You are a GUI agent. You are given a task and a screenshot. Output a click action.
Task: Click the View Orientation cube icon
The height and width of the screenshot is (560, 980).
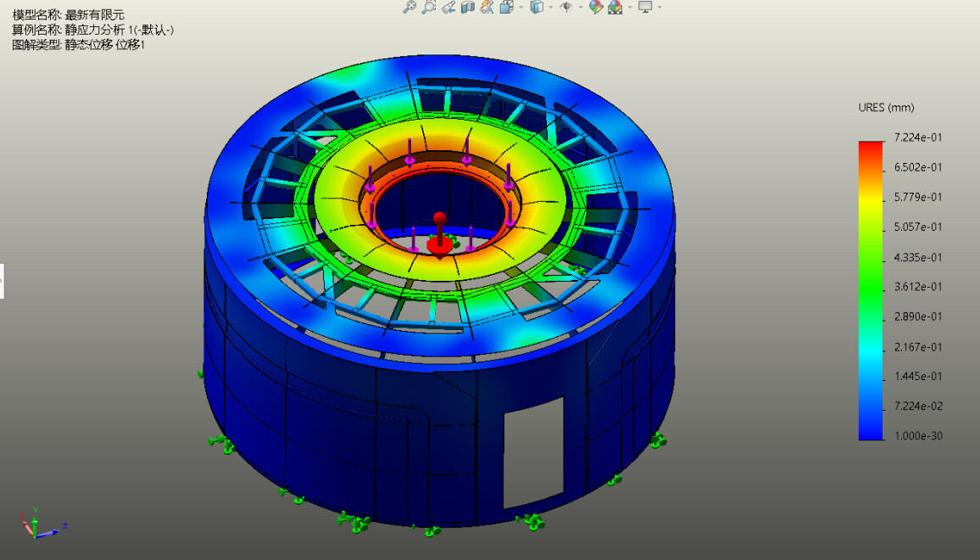point(506,7)
